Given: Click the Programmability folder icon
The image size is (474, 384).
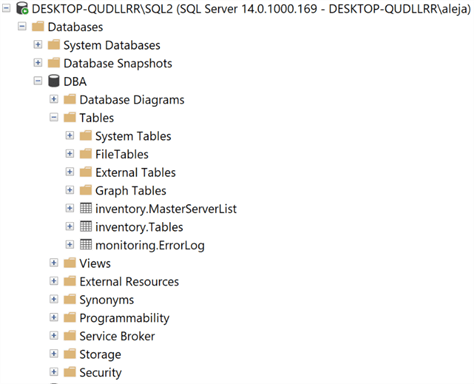Looking at the screenshot, I should coord(70,317).
